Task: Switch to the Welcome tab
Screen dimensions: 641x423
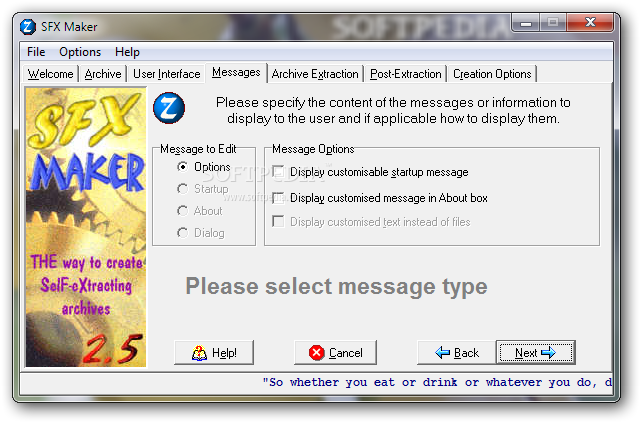Action: click(x=50, y=74)
